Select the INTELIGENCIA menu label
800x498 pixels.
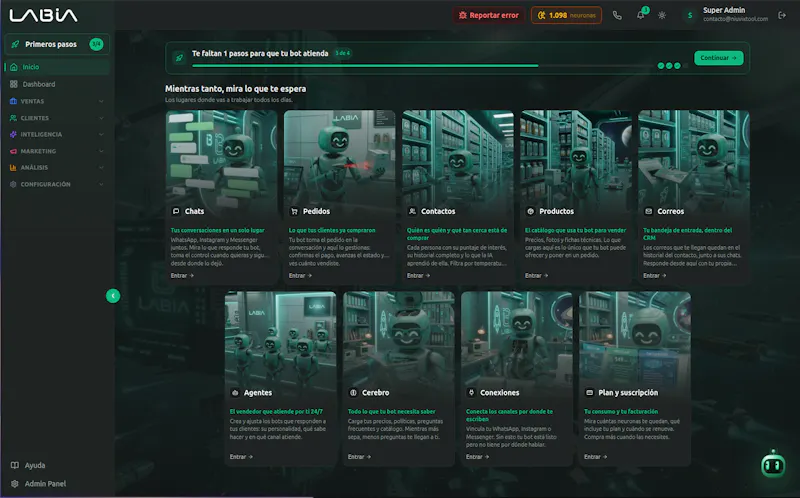click(41, 134)
